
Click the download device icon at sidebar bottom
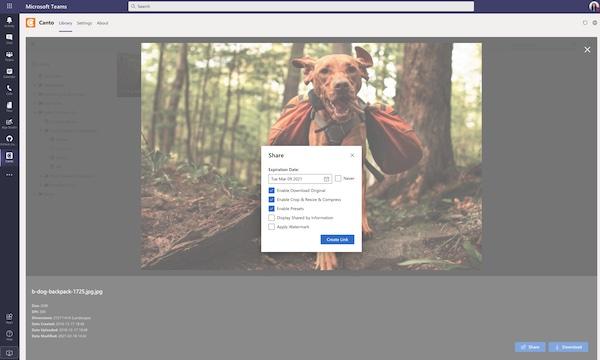click(x=9, y=353)
